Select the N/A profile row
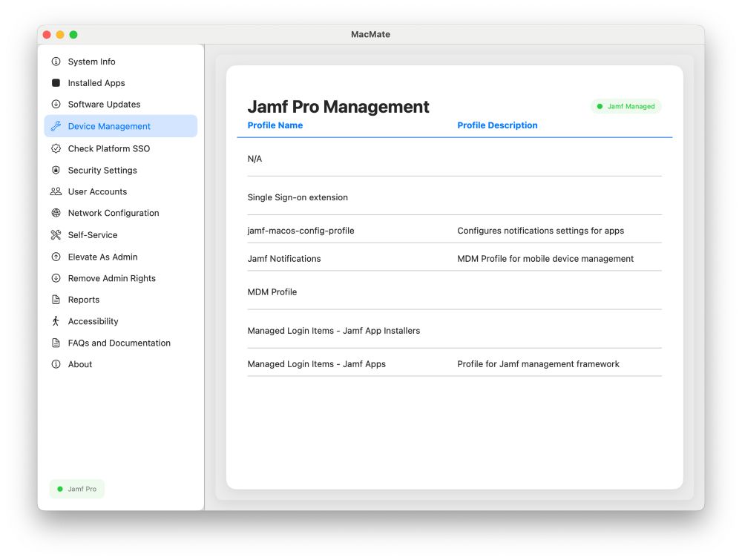The width and height of the screenshot is (742, 560). pos(454,159)
